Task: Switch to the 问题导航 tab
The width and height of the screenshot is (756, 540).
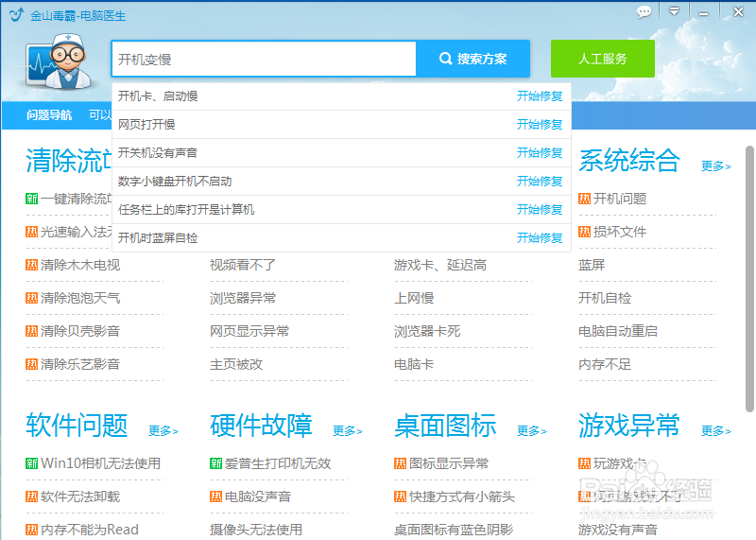Action: (x=49, y=114)
